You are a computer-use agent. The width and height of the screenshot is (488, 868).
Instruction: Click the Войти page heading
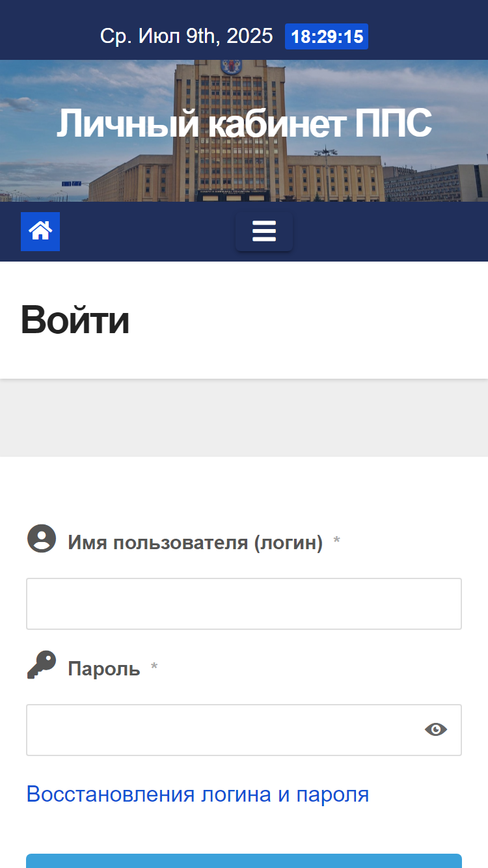(75, 320)
